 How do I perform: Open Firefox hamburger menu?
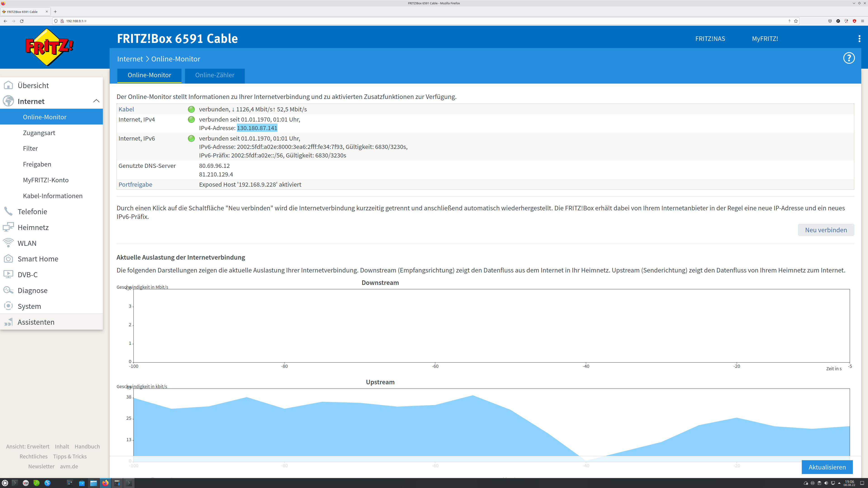[863, 21]
